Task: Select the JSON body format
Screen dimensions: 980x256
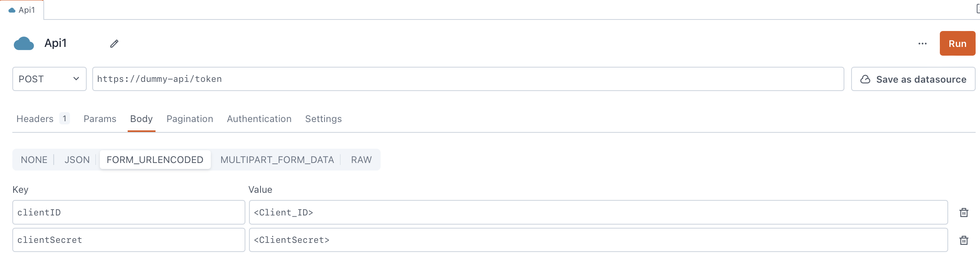Action: [77, 159]
